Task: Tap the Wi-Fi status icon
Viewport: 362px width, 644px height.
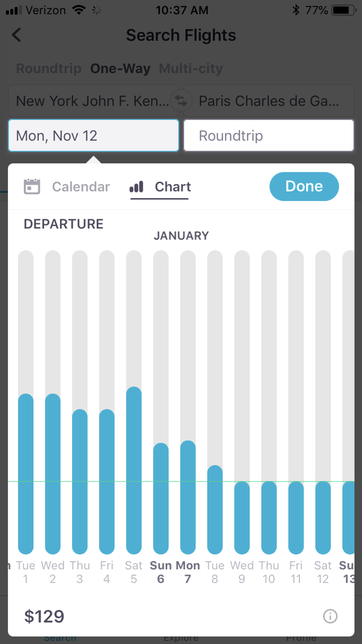Action: tap(79, 10)
